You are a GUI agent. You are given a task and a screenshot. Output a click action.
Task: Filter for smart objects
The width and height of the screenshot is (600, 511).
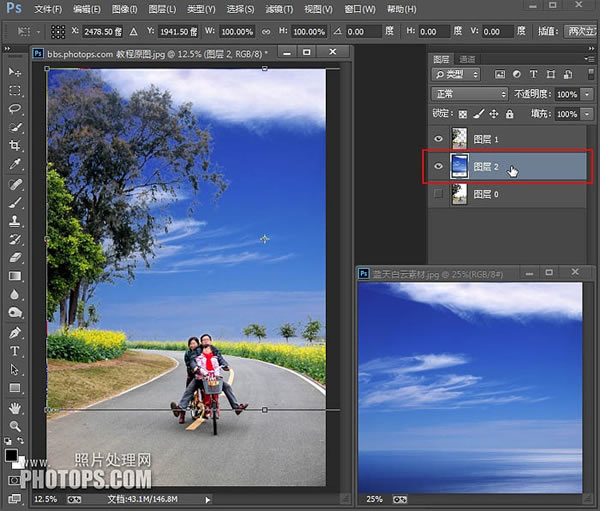[568, 74]
